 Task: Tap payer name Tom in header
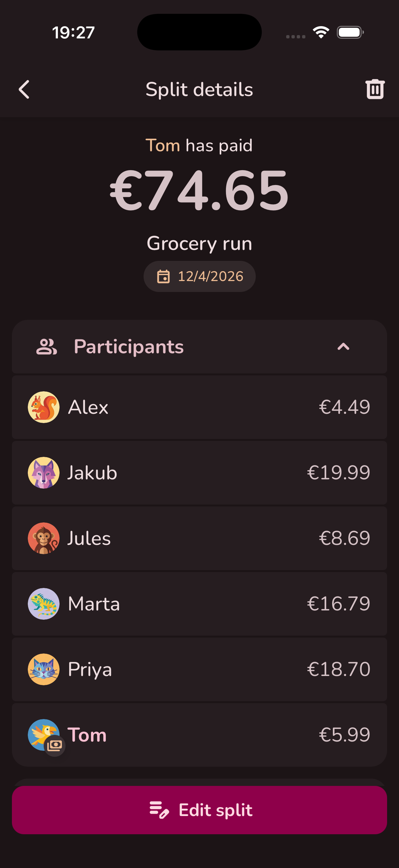point(163,146)
